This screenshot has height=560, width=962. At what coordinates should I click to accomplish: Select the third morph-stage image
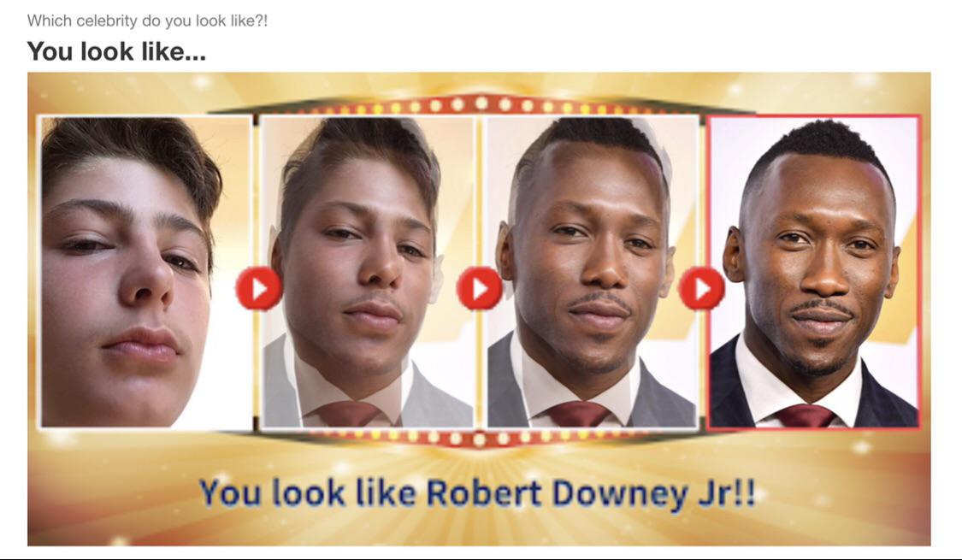click(x=593, y=271)
